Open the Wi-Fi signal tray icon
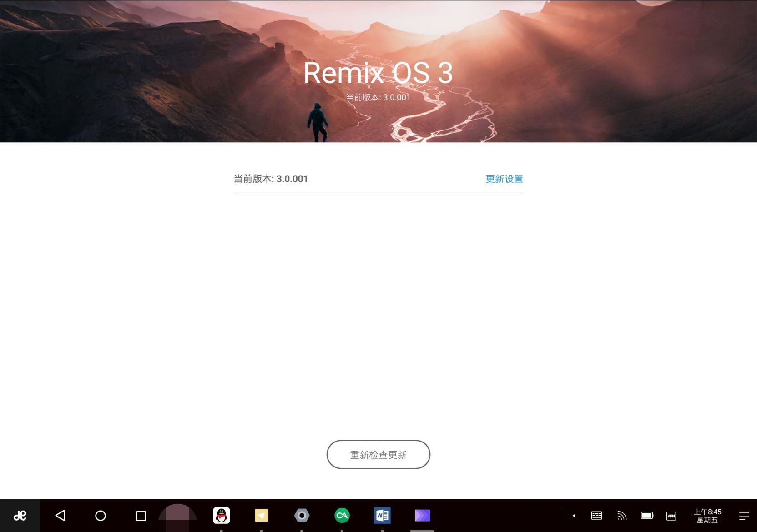Viewport: 757px width, 532px height. tap(622, 516)
